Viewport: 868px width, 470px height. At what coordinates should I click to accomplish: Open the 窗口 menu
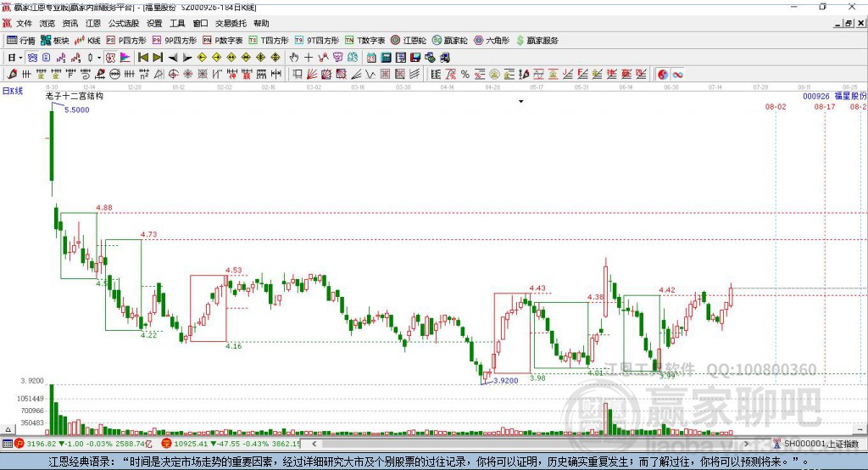click(200, 23)
